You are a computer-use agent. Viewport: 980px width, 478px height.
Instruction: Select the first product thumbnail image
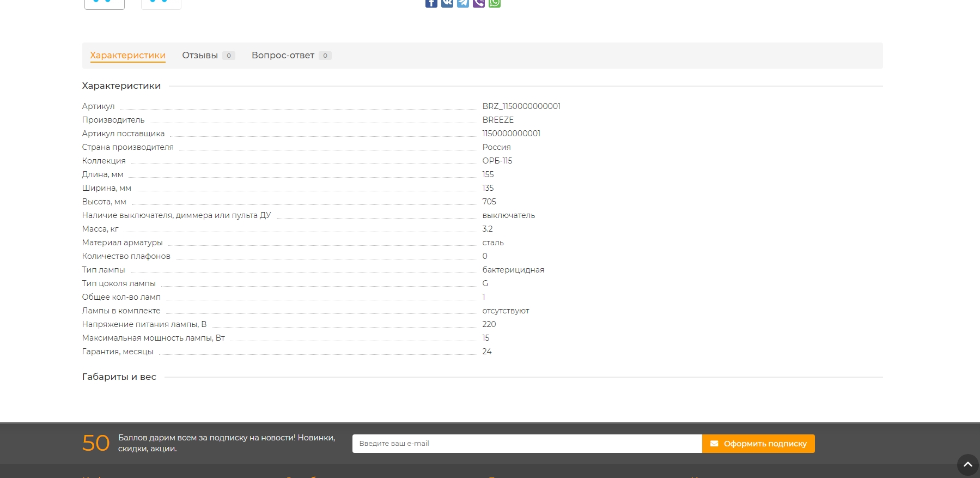[105, 3]
